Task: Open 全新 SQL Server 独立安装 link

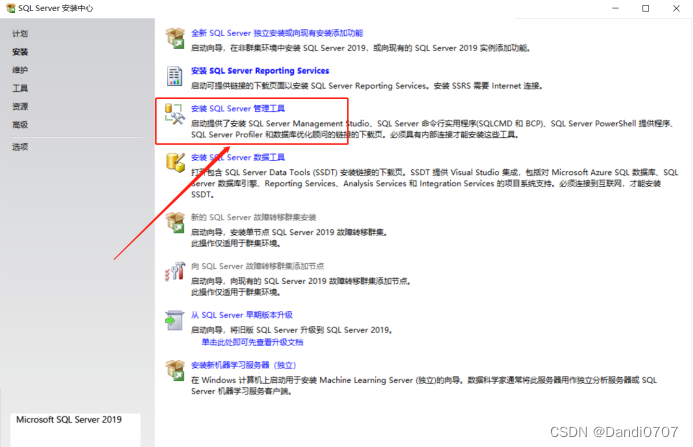Action: pyautogui.click(x=277, y=33)
